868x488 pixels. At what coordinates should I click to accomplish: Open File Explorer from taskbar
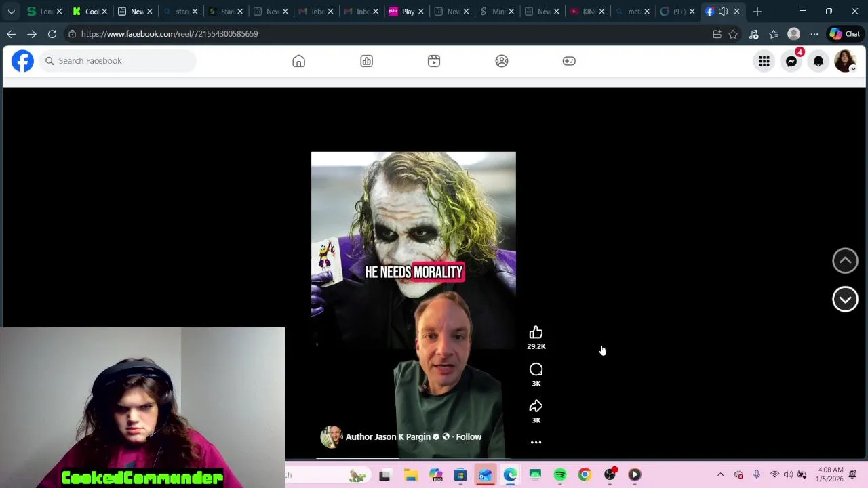tap(410, 475)
